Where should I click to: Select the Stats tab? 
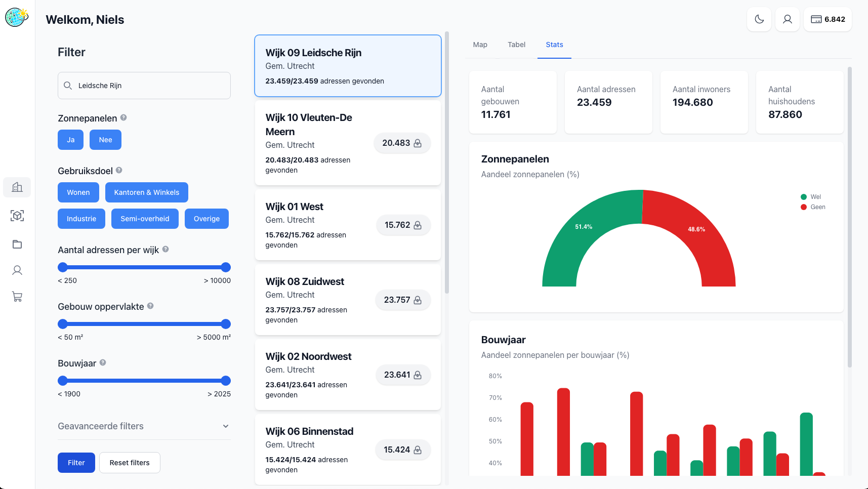click(554, 45)
